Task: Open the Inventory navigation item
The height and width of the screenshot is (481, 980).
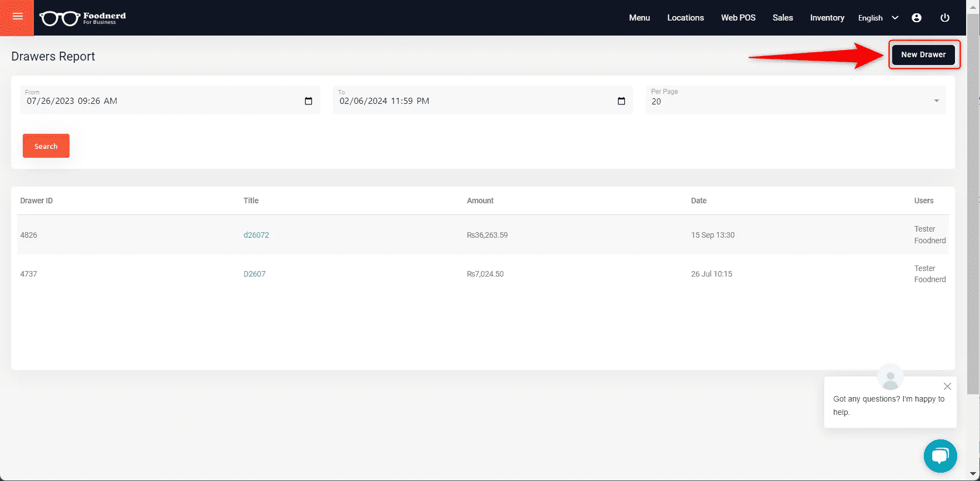Action: [827, 18]
